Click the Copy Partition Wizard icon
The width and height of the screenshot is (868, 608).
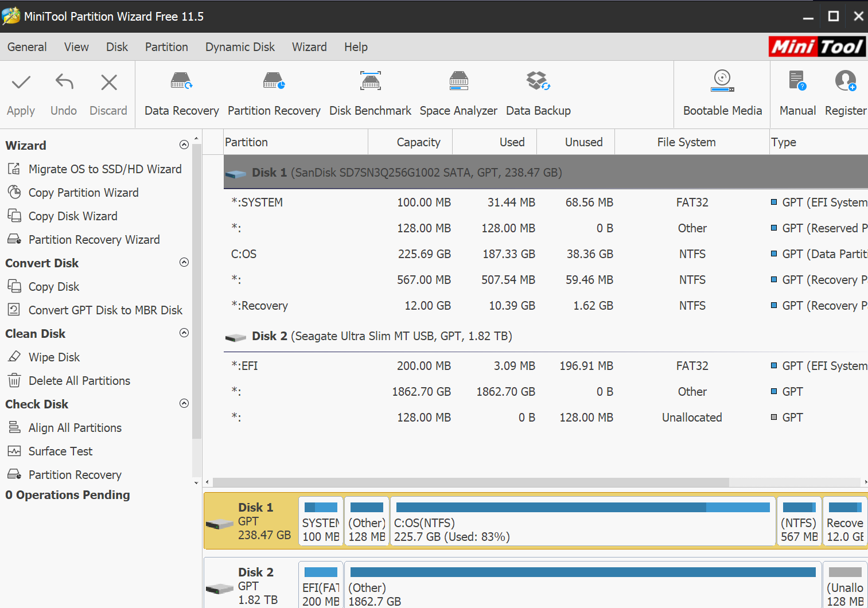pos(14,192)
